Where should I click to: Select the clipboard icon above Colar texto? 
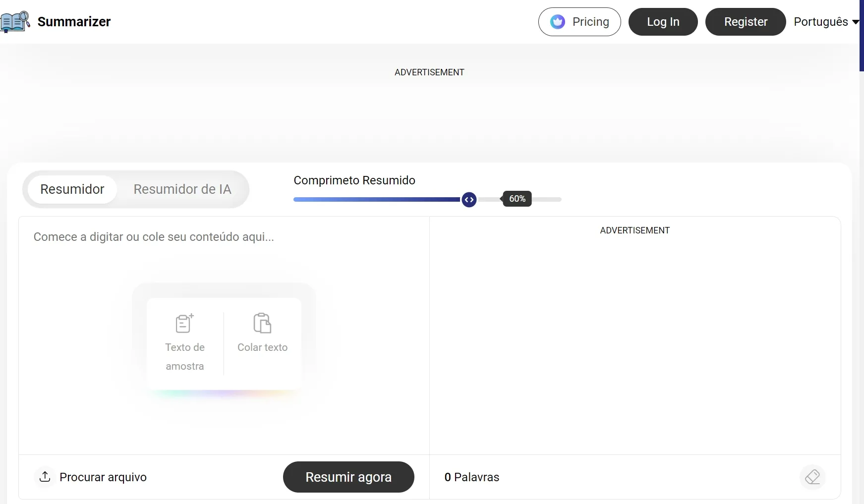tap(262, 323)
